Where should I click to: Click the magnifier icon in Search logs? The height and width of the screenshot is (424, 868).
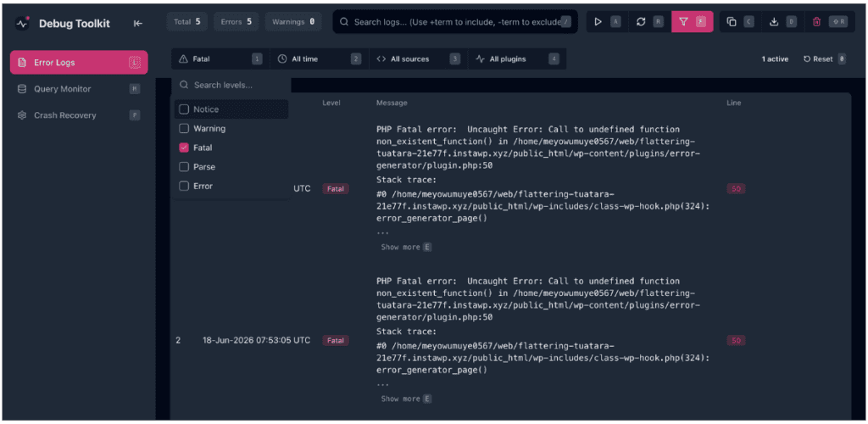344,22
